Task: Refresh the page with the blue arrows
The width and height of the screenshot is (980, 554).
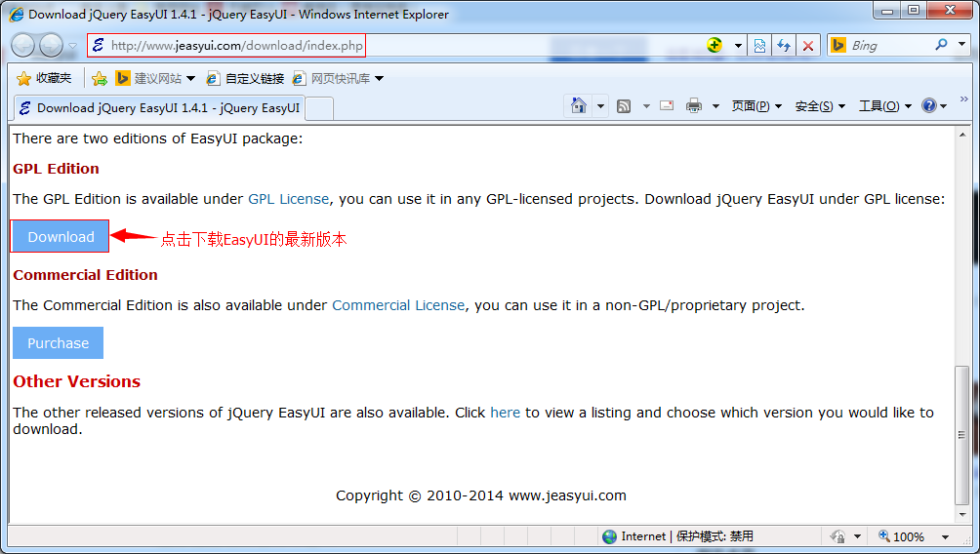Action: coord(784,46)
